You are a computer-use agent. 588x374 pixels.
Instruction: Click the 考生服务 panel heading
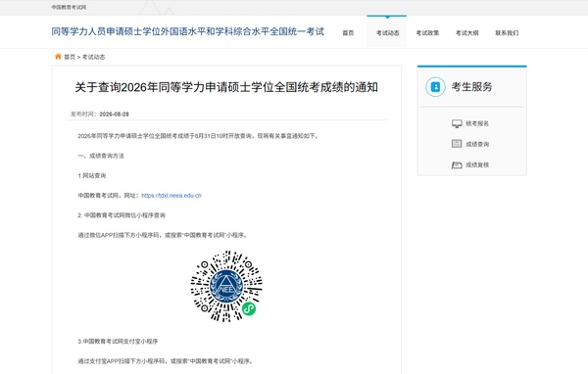click(471, 87)
